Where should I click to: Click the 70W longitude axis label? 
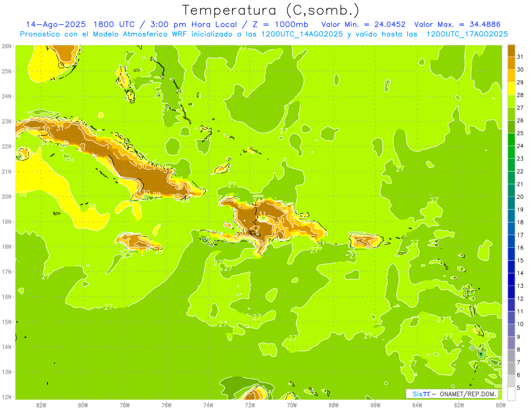click(292, 405)
